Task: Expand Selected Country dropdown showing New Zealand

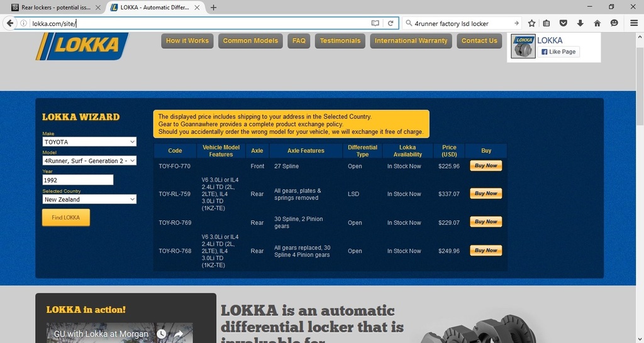Action: click(89, 199)
